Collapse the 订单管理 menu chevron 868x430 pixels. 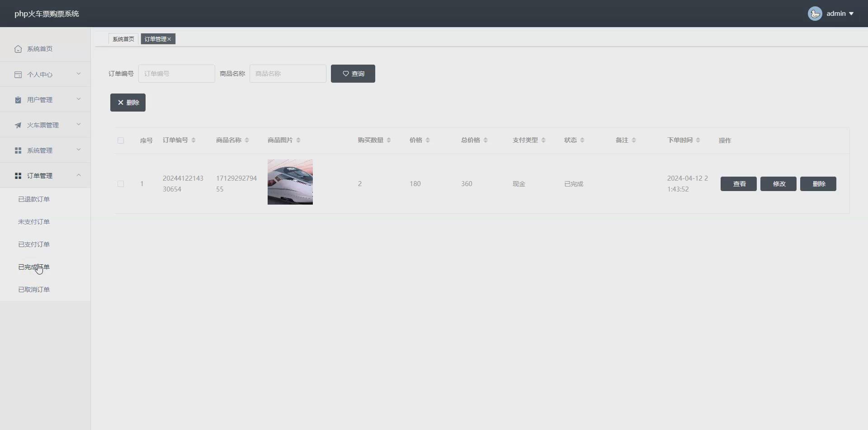[79, 175]
